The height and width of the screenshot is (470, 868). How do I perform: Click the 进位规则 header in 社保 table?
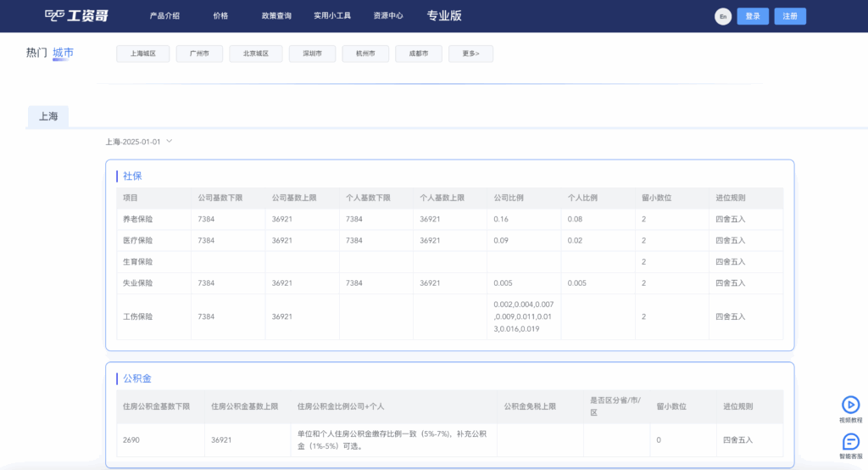click(x=730, y=198)
